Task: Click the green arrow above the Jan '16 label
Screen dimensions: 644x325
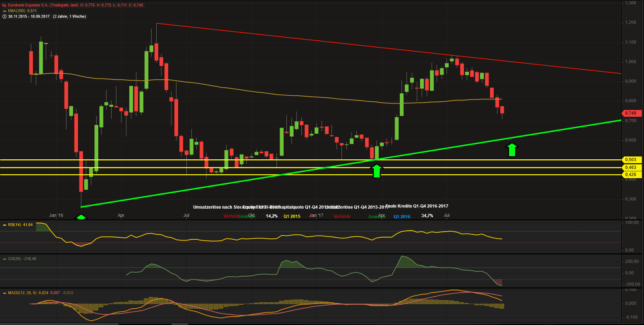Action: point(81,217)
